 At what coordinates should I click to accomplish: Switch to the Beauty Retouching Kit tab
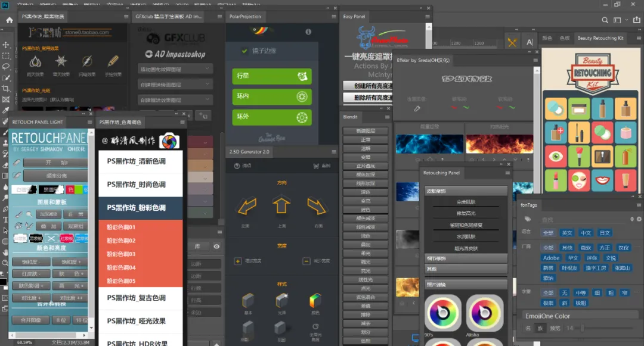[x=600, y=38]
